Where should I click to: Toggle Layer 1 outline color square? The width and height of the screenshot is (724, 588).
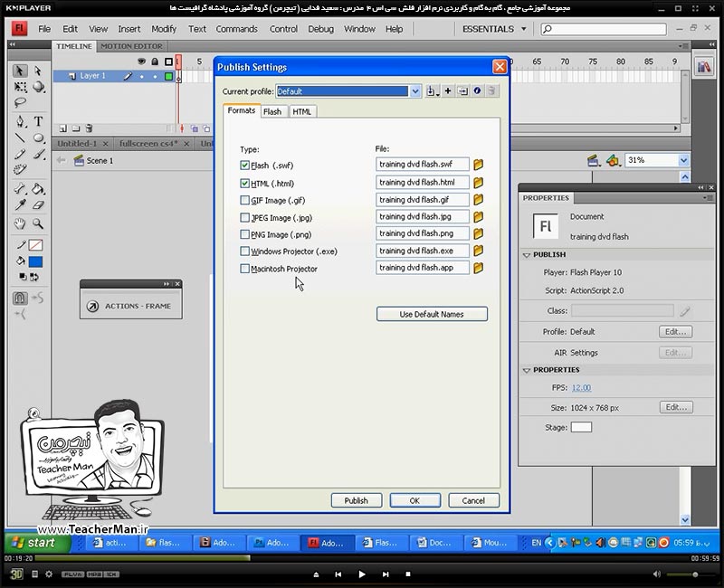(x=168, y=76)
